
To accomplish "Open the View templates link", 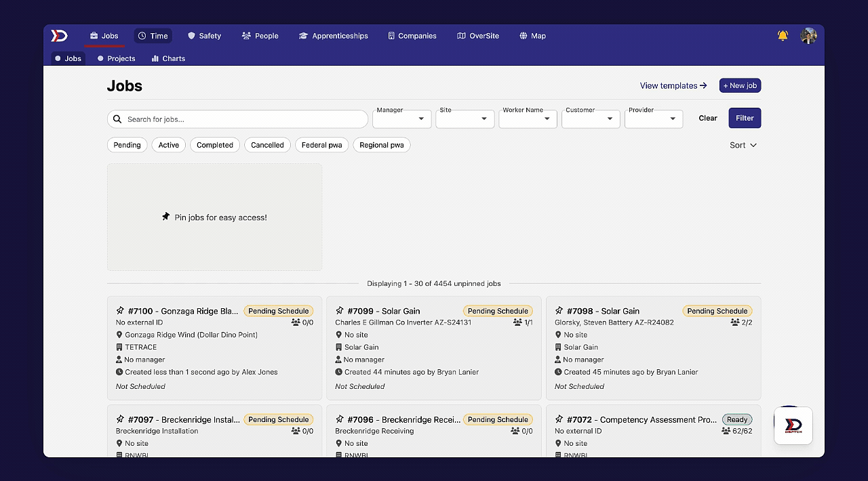I will (x=673, y=85).
